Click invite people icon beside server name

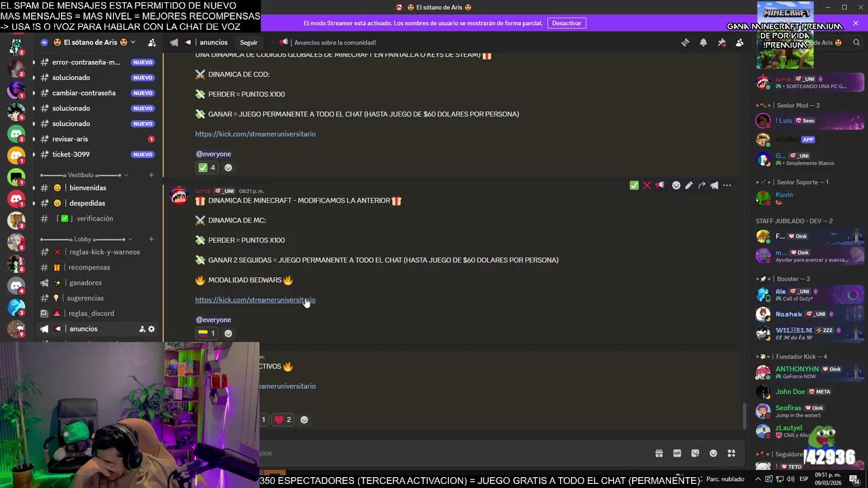(152, 42)
